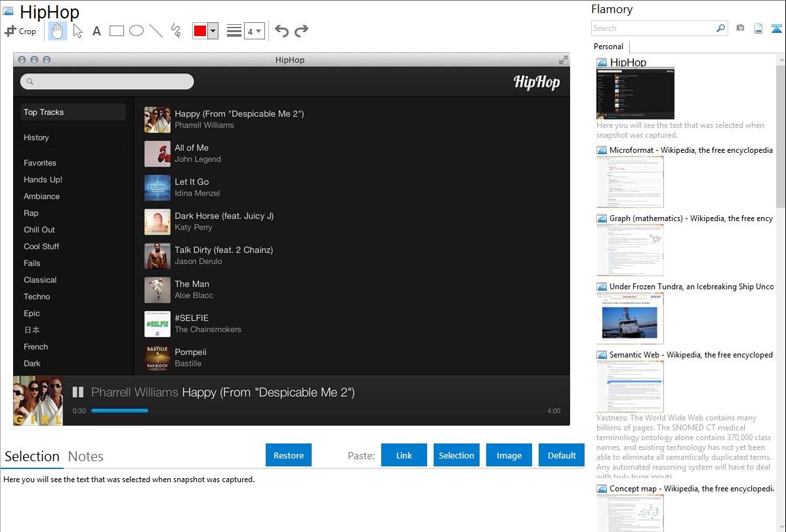Image resolution: width=786 pixels, height=532 pixels.
Task: Switch to the Notes tab
Action: tap(86, 457)
